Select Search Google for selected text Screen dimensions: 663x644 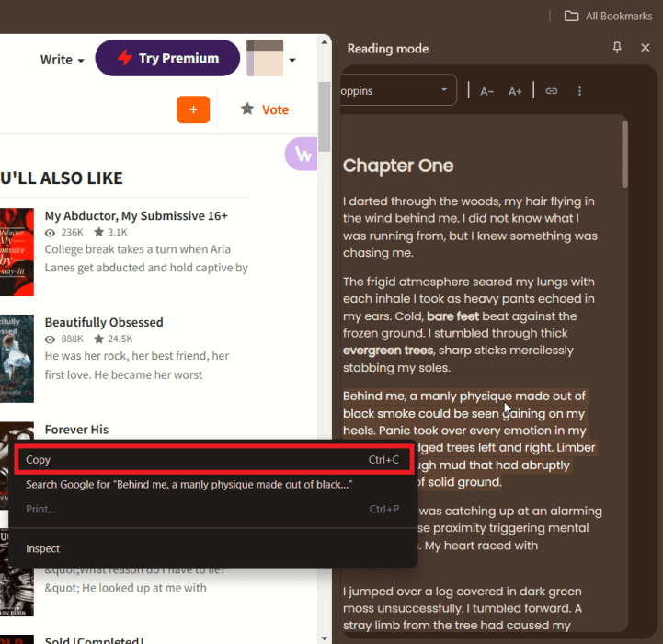tap(213, 485)
